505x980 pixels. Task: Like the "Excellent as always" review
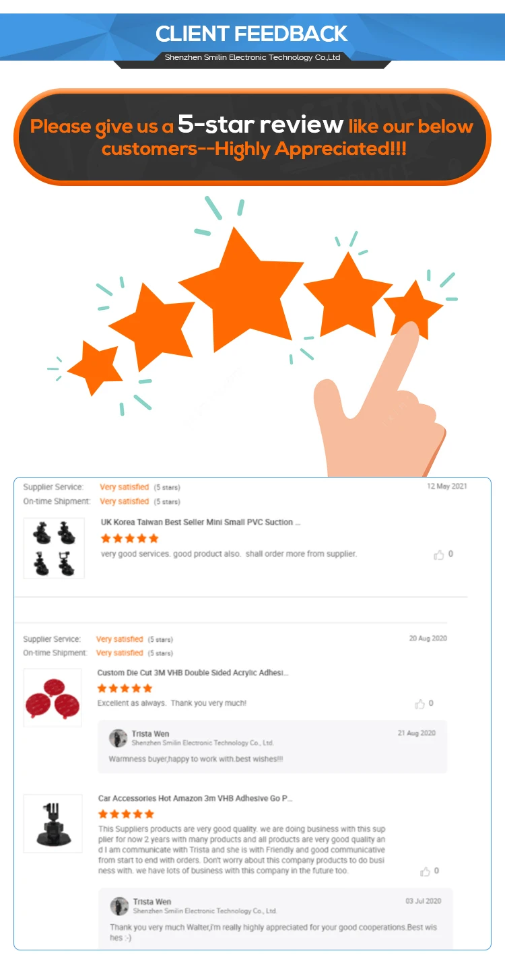click(x=420, y=704)
